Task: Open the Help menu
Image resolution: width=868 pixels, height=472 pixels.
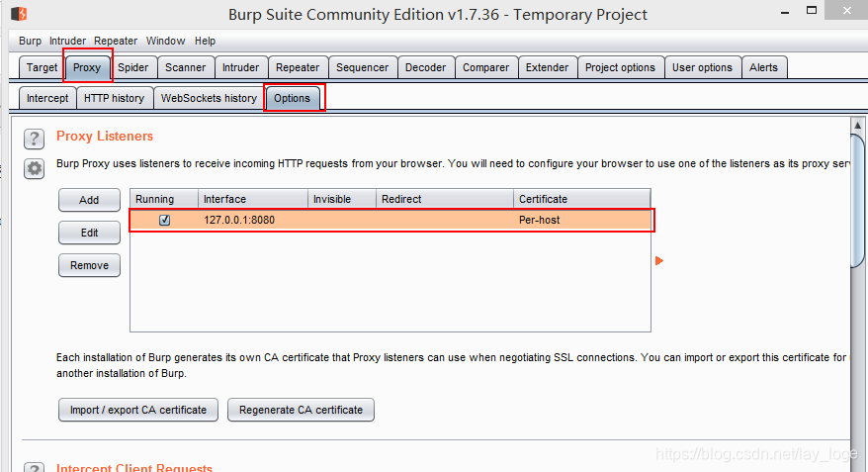Action: point(205,41)
